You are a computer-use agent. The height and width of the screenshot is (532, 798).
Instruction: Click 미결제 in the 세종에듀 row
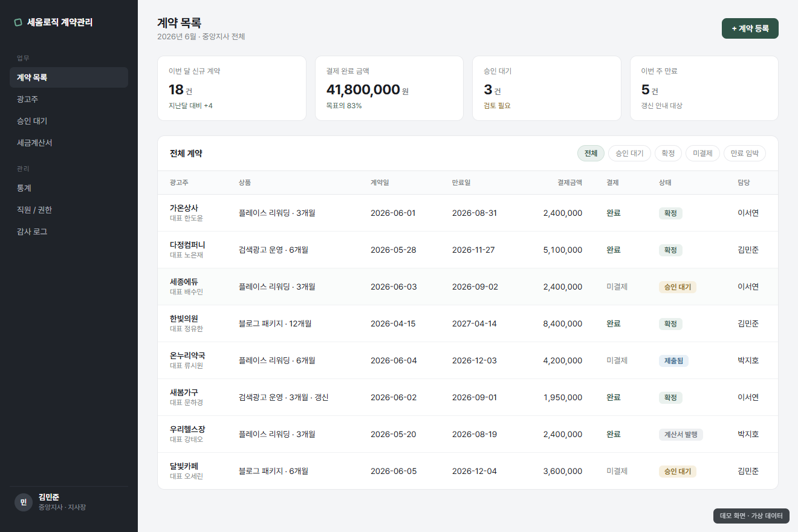617,287
